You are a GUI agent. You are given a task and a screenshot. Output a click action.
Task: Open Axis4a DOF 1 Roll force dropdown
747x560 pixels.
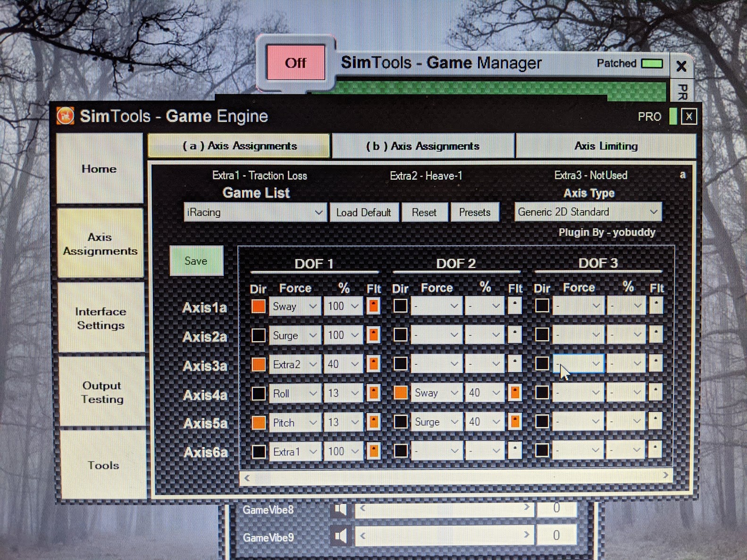click(295, 393)
